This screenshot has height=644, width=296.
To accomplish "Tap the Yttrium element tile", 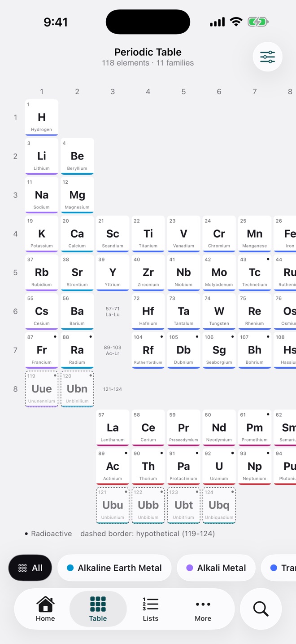I will (x=113, y=273).
